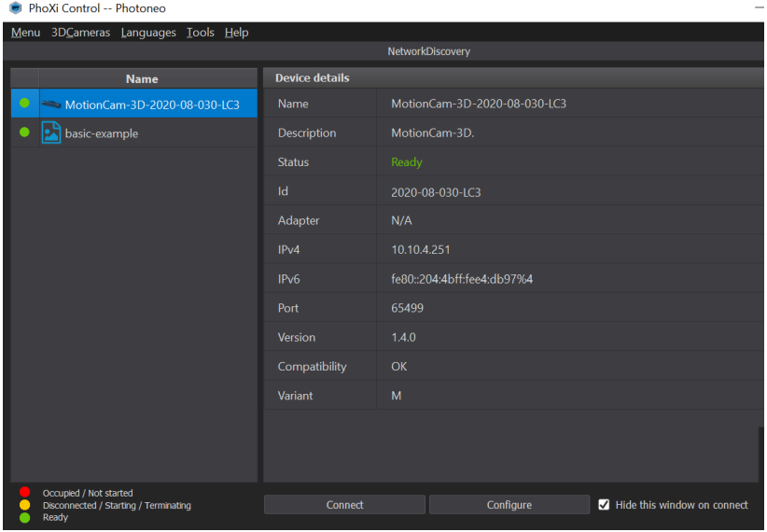Click the MotionCam-3D camera device icon

click(51, 105)
